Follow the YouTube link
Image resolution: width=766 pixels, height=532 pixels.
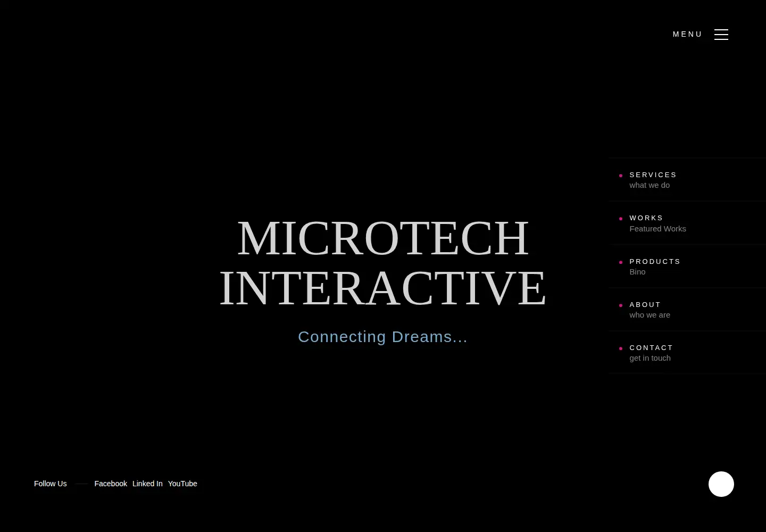pos(182,484)
